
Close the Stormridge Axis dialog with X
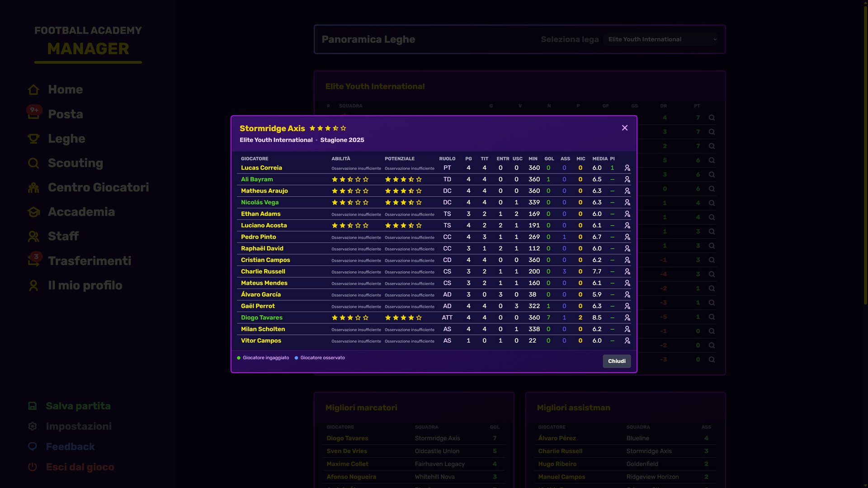click(x=624, y=128)
